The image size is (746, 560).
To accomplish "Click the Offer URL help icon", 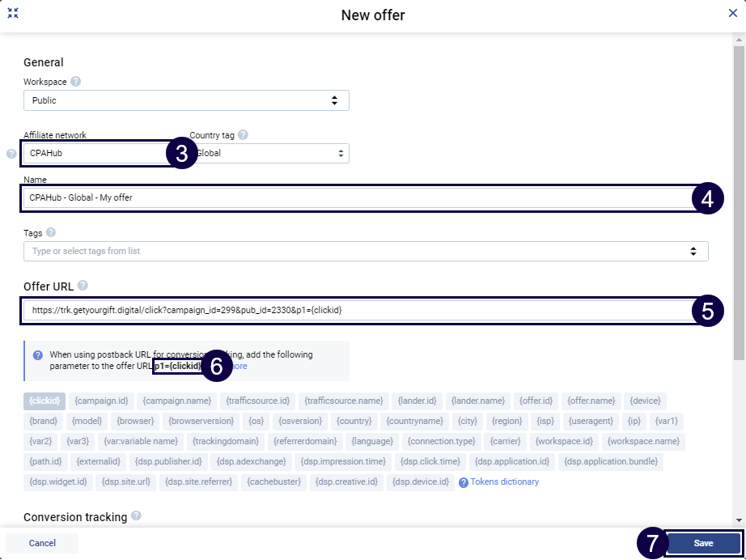I will (x=83, y=286).
